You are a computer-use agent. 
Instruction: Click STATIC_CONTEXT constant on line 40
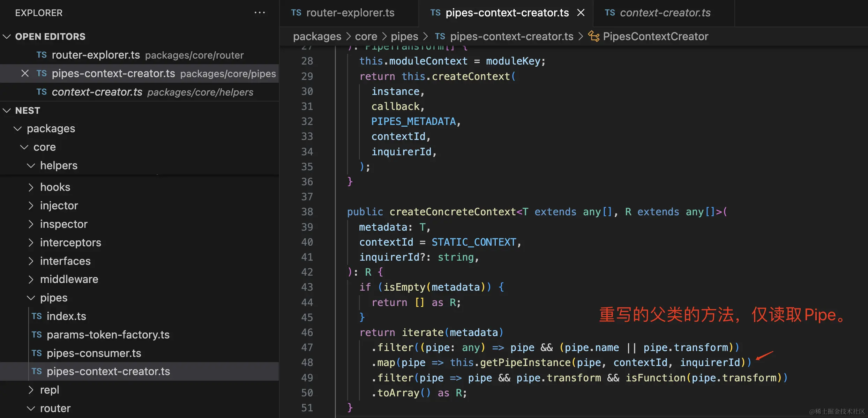474,242
